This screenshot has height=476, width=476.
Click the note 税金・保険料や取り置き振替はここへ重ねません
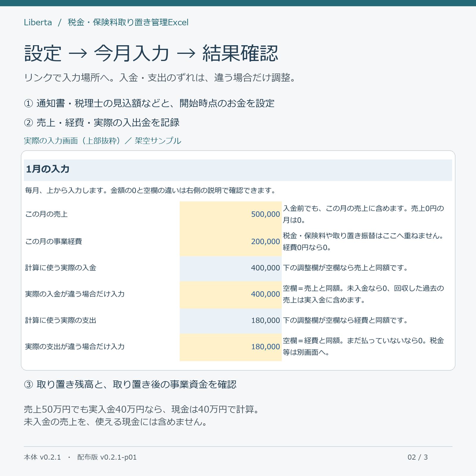[x=363, y=242]
